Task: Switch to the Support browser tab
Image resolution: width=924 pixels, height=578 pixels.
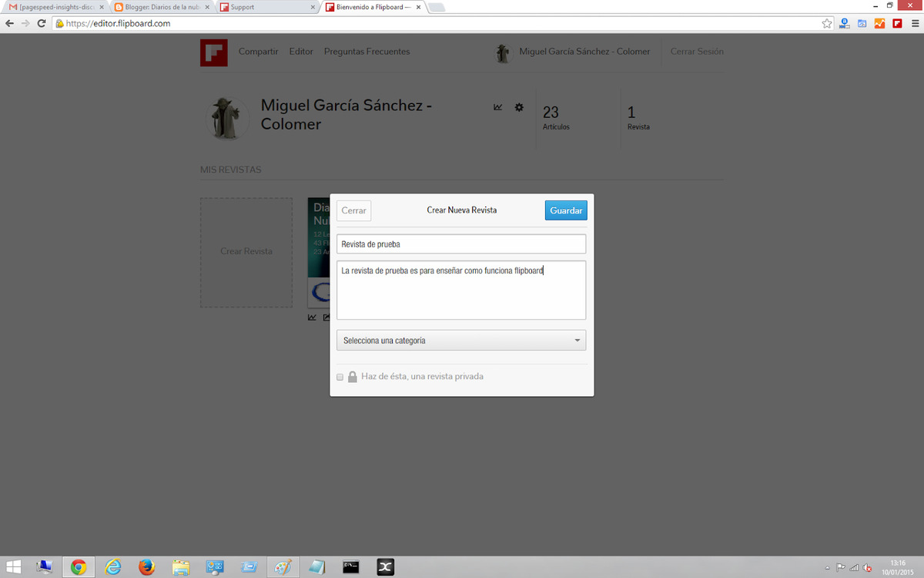Action: pos(264,7)
